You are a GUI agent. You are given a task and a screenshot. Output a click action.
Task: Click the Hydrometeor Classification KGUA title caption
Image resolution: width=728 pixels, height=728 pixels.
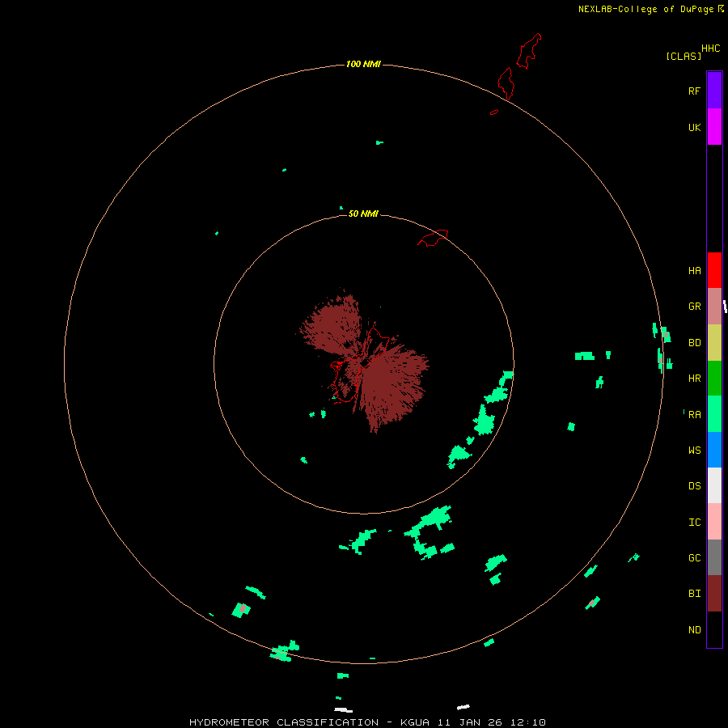pyautogui.click(x=367, y=722)
